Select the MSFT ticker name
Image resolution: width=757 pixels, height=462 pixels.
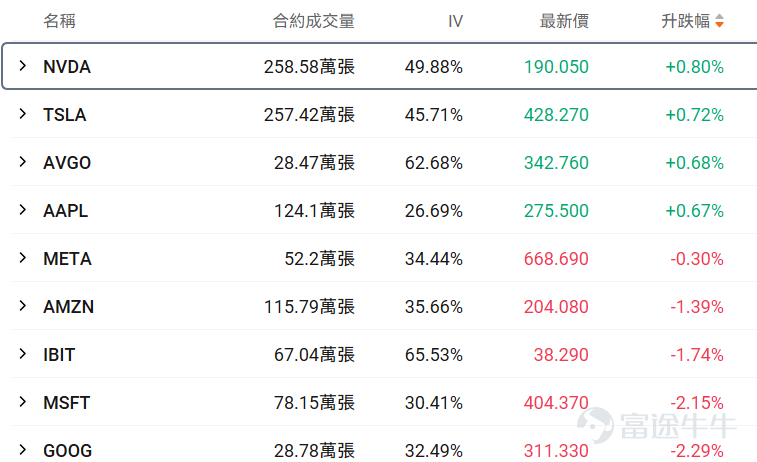[x=67, y=403]
